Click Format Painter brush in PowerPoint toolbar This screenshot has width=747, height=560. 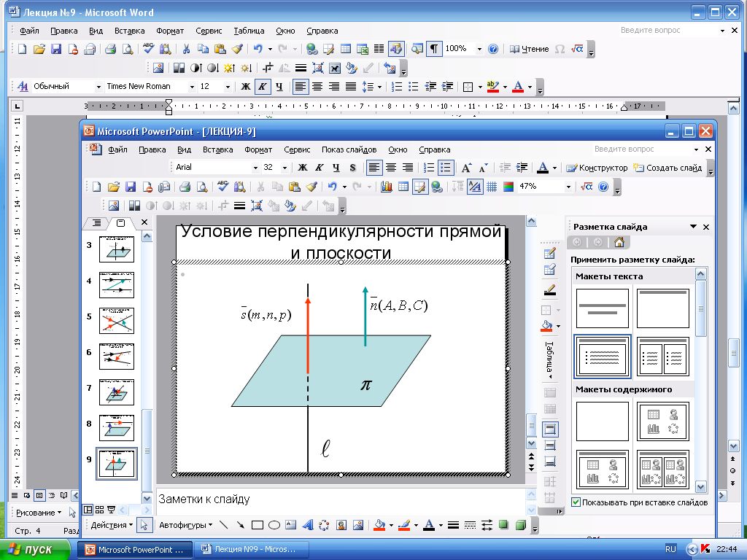tap(311, 187)
